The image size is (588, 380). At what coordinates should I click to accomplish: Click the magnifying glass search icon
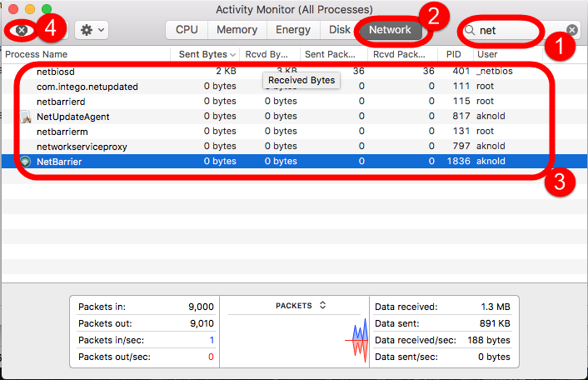coord(471,30)
